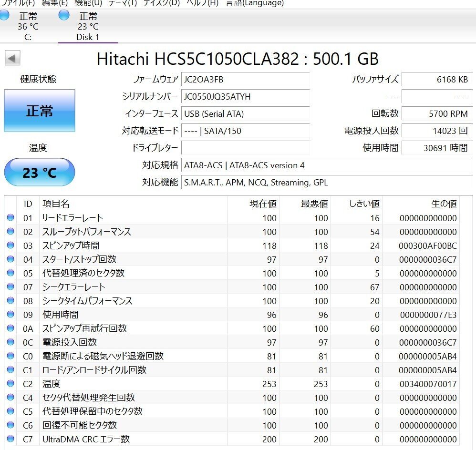Click the 項目名 column header
The width and height of the screenshot is (476, 450).
[x=134, y=204]
